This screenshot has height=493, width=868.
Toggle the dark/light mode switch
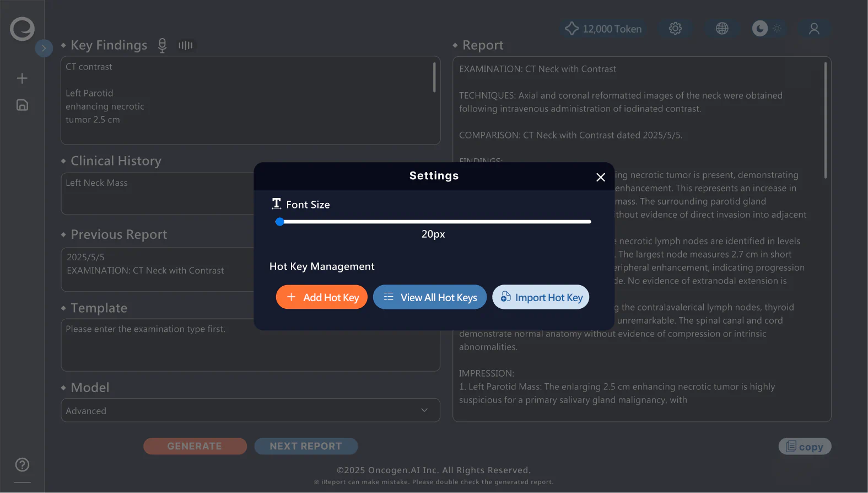click(x=768, y=29)
